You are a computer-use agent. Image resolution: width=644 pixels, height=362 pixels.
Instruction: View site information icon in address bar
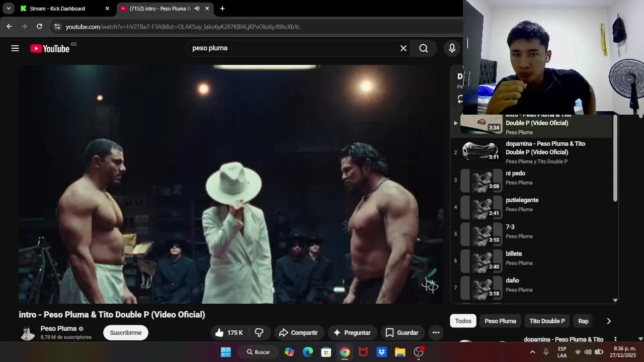pos(57,27)
